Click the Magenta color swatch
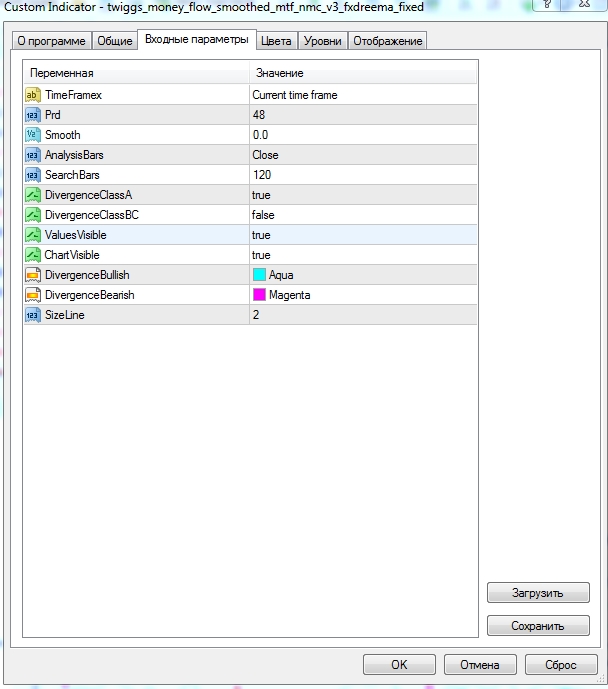This screenshot has width=608, height=689. tap(259, 295)
